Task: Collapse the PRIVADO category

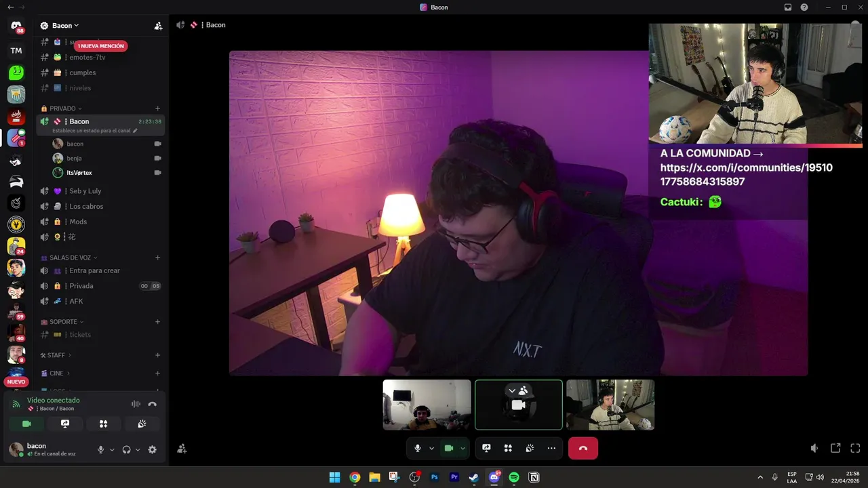Action: pos(62,108)
